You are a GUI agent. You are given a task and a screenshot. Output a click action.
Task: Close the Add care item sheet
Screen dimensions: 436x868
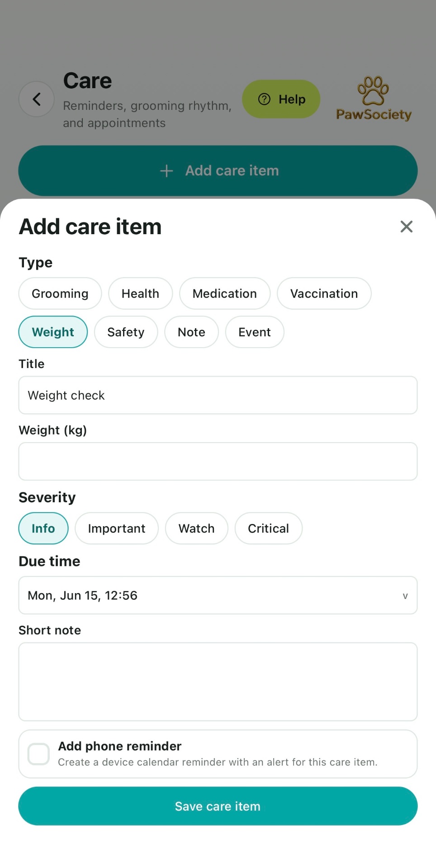[x=407, y=226]
